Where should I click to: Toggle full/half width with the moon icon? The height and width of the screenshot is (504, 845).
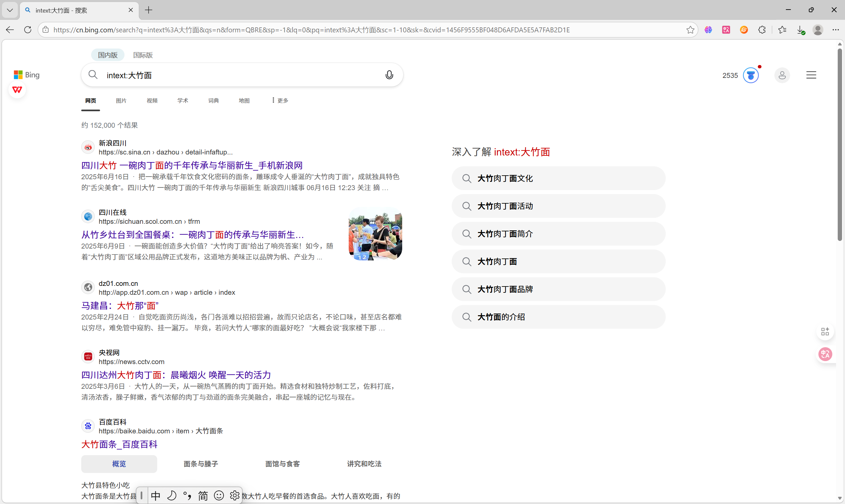click(172, 495)
